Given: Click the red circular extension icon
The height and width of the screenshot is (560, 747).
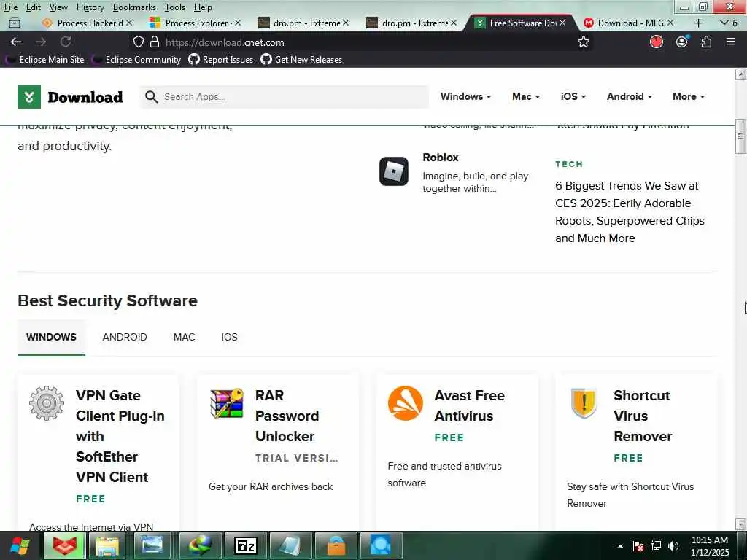Looking at the screenshot, I should pos(657,42).
